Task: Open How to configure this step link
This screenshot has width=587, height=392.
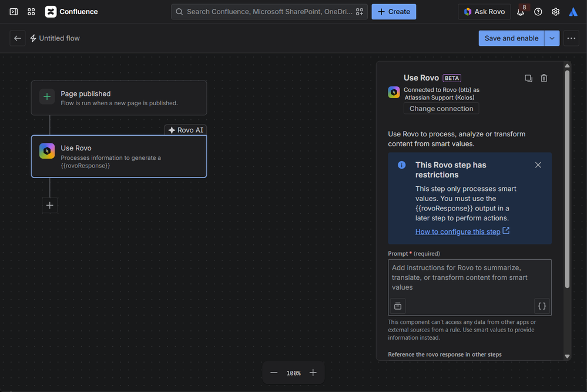Action: [x=462, y=232]
